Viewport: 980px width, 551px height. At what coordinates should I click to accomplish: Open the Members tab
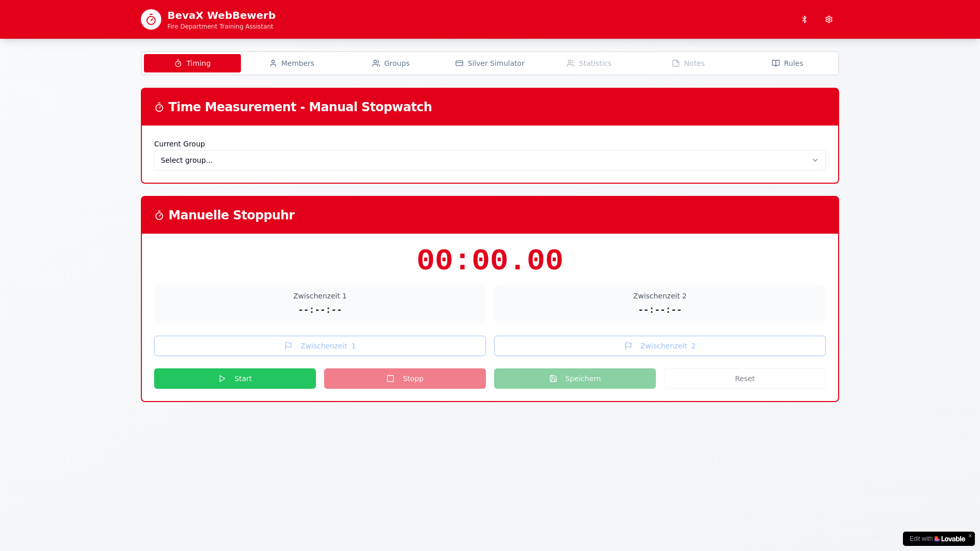coord(291,63)
